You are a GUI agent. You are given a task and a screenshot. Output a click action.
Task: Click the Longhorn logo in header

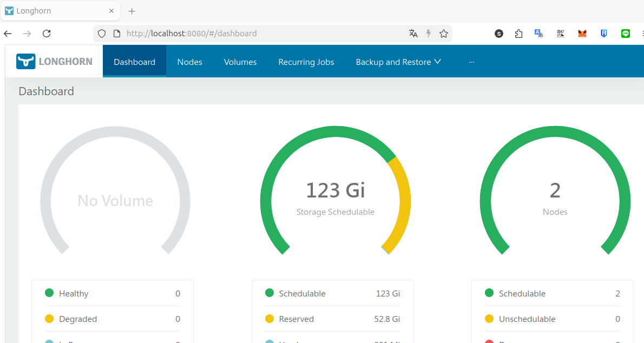54,62
